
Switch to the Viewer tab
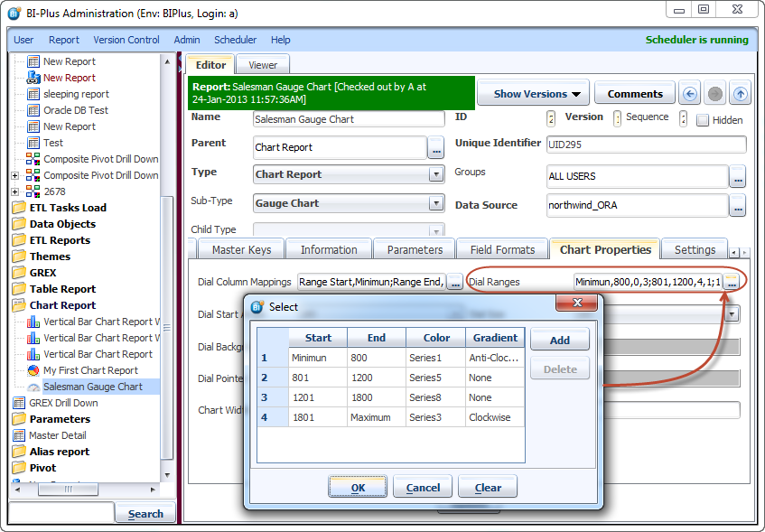[263, 65]
